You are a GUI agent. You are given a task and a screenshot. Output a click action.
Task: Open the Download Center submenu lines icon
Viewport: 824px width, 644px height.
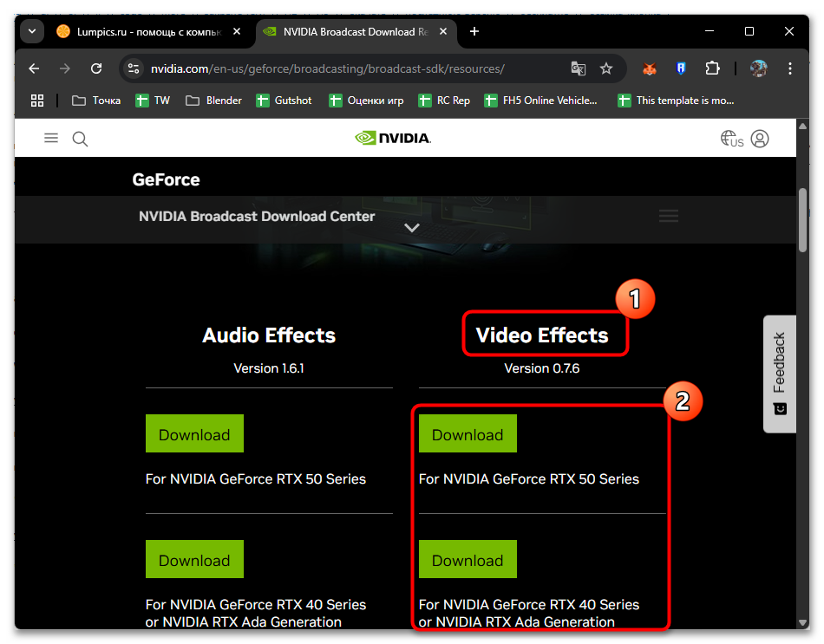(x=669, y=215)
